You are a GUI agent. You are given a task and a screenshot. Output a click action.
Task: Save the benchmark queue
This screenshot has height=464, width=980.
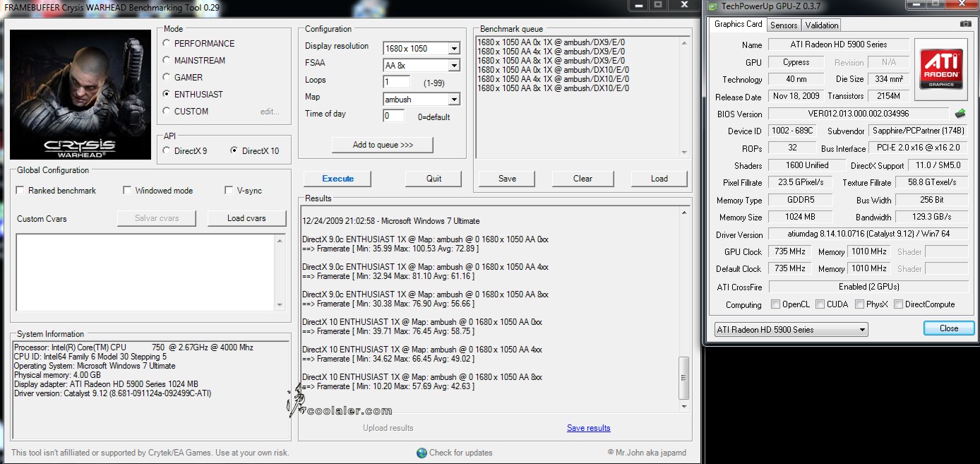pyautogui.click(x=507, y=179)
